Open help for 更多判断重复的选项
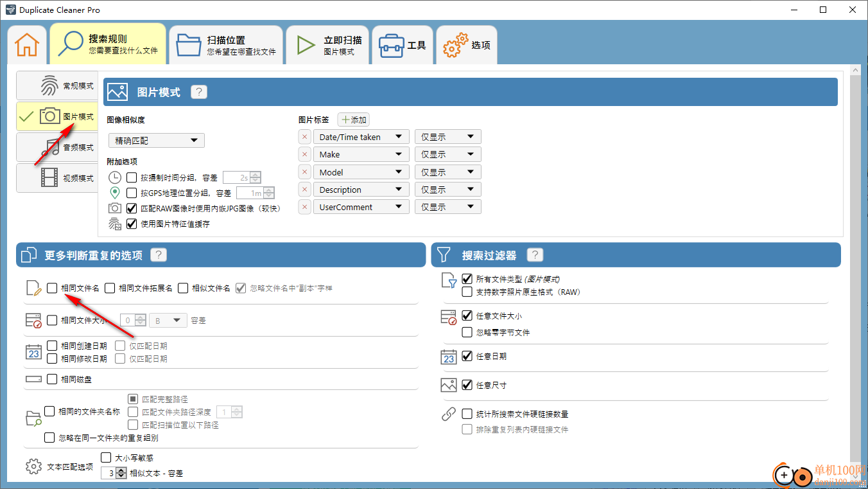The width and height of the screenshot is (868, 489). 158,255
